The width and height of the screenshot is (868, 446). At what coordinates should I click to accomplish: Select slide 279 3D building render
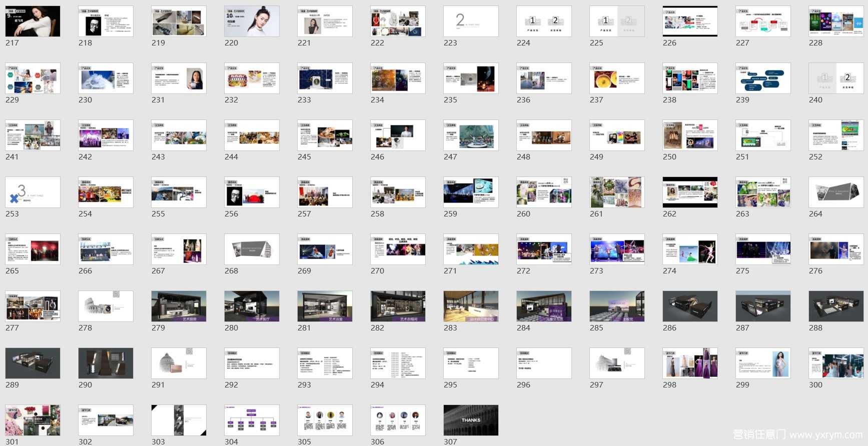point(179,306)
